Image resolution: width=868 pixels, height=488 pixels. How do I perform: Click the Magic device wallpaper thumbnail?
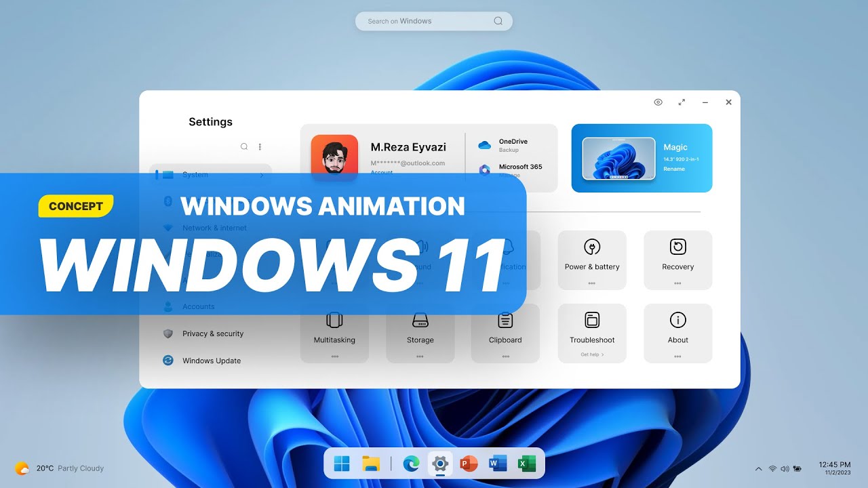[618, 159]
